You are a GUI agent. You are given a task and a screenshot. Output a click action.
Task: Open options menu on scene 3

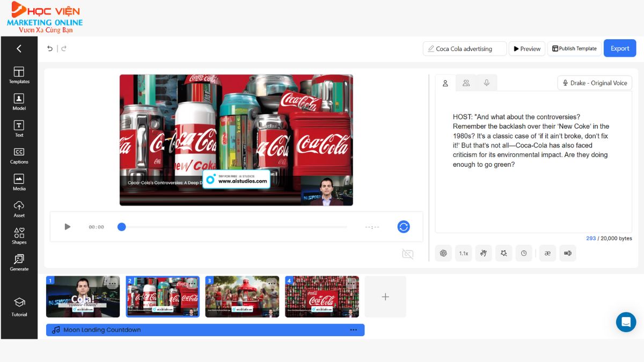pos(272,283)
